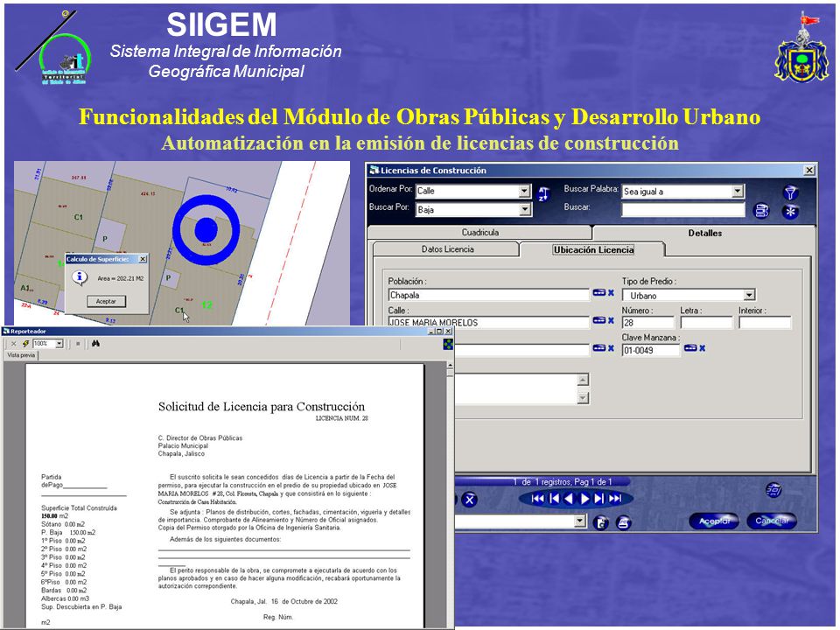Switch to the Cuadrícula tab
Image resolution: width=840 pixels, height=630 pixels.
[x=480, y=233]
